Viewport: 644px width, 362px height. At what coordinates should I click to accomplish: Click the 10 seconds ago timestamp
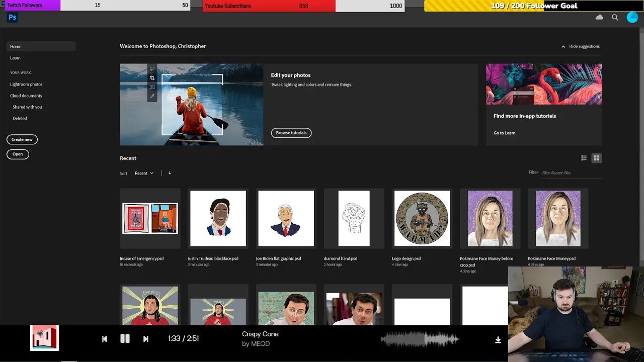131,264
